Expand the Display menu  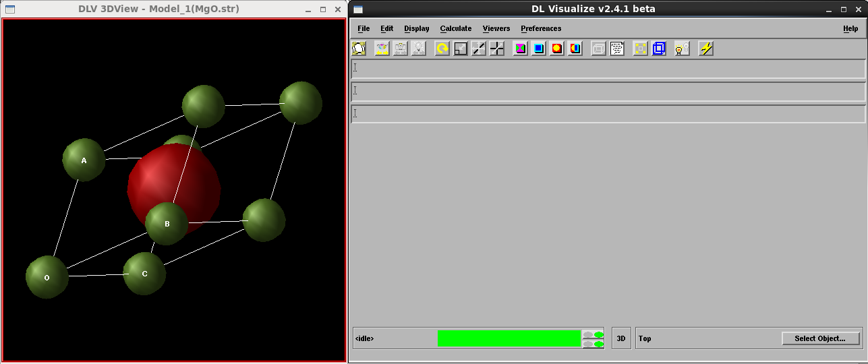(417, 28)
